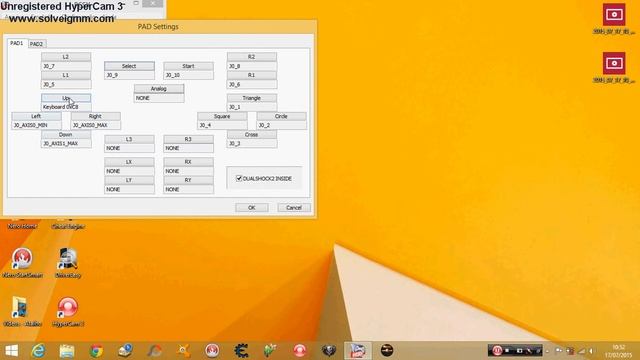
Task: Click the Left direction button
Action: [36, 116]
